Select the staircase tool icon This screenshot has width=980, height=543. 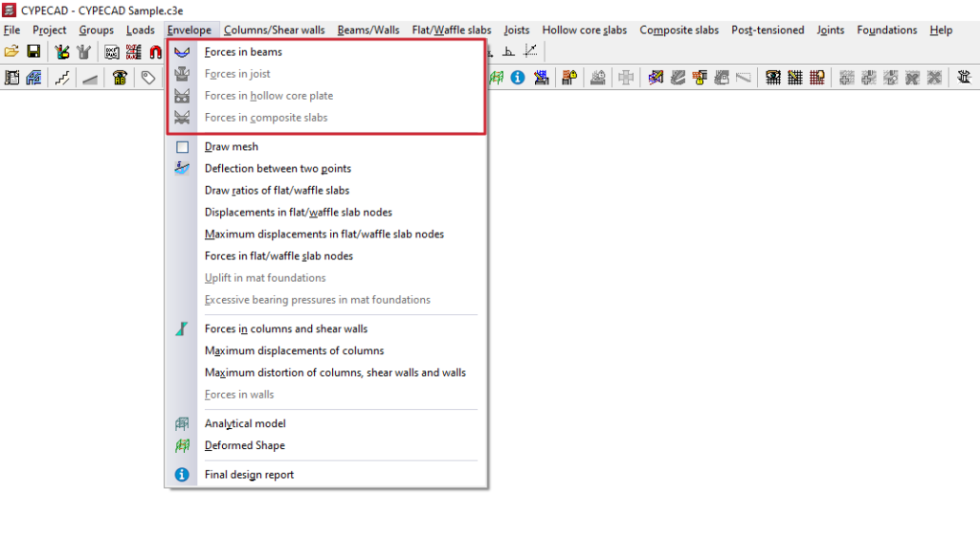62,78
